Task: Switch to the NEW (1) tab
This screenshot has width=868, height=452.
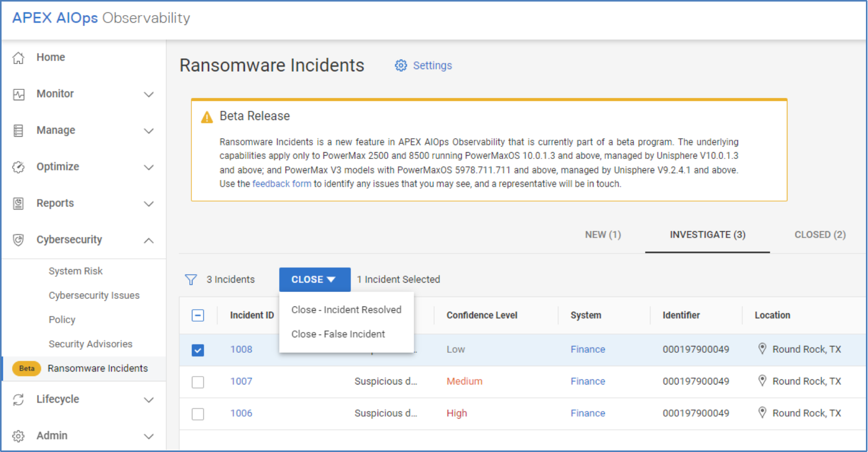Action: 603,235
